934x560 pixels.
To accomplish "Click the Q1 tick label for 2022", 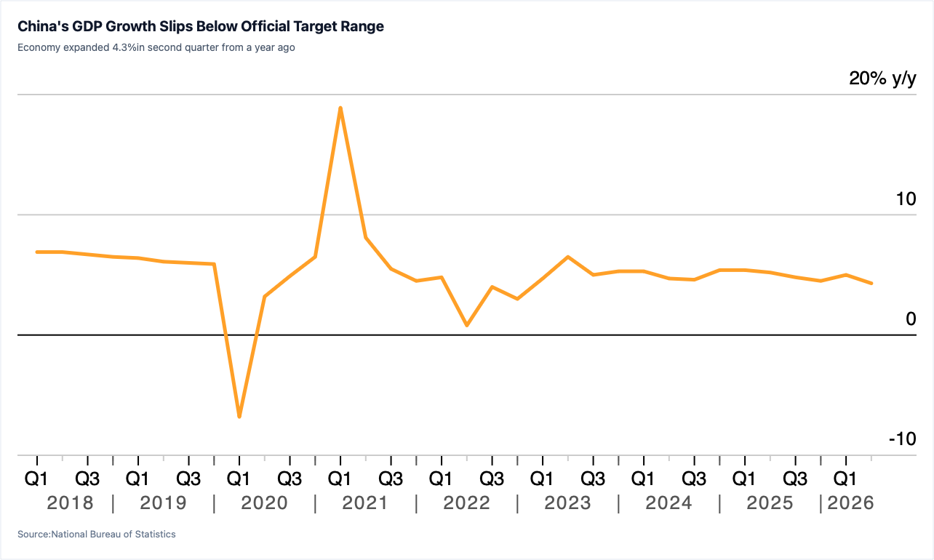I will [442, 479].
